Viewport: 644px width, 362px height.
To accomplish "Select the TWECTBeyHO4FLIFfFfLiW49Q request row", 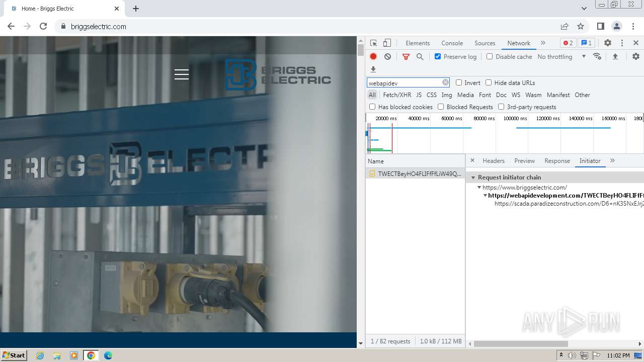I will (415, 173).
